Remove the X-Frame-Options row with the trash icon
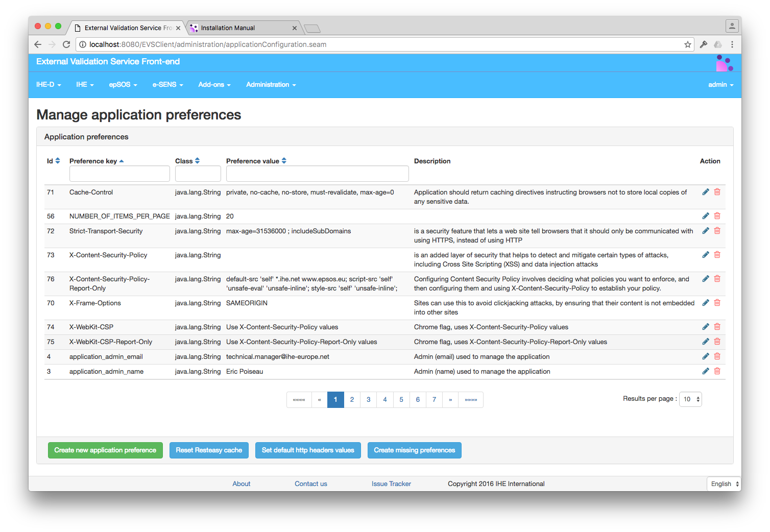 [x=717, y=302]
